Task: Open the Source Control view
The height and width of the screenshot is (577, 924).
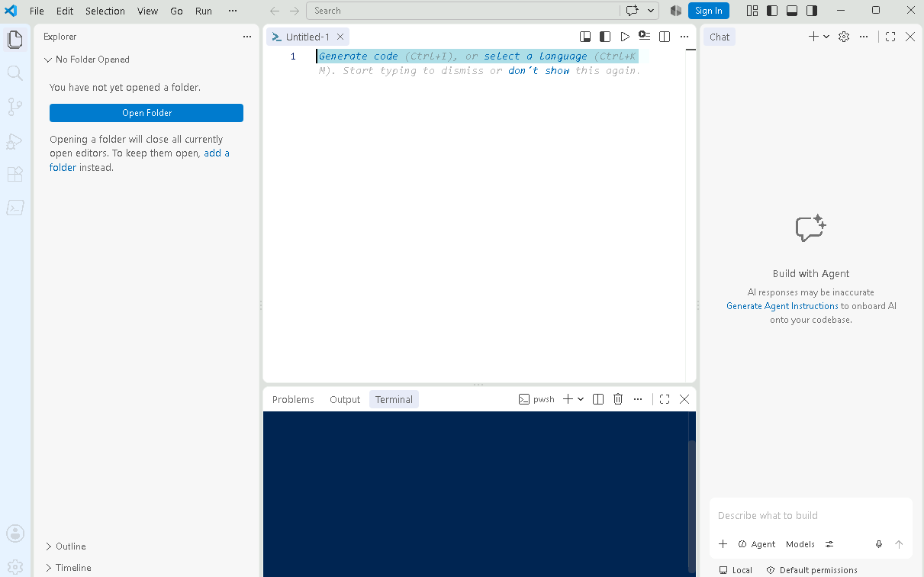Action: [15, 107]
